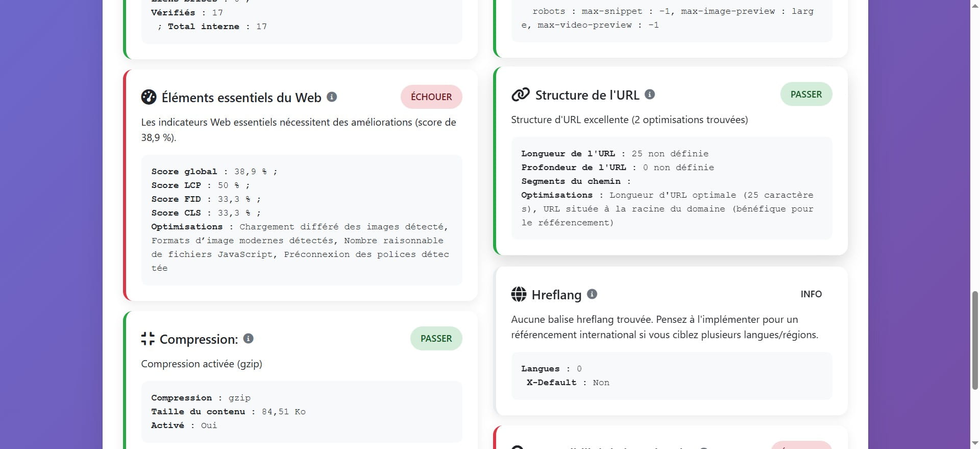Click the page scrollbar thumb
980x449 pixels.
click(975, 340)
